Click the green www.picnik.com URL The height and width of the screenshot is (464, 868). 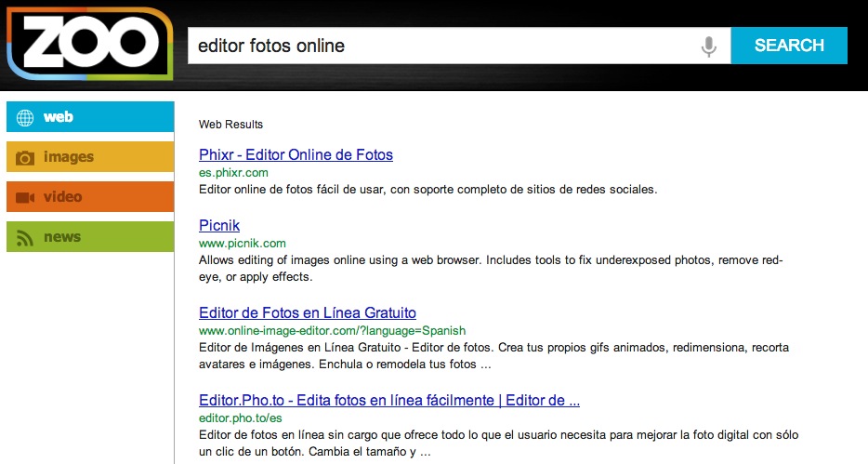(242, 244)
